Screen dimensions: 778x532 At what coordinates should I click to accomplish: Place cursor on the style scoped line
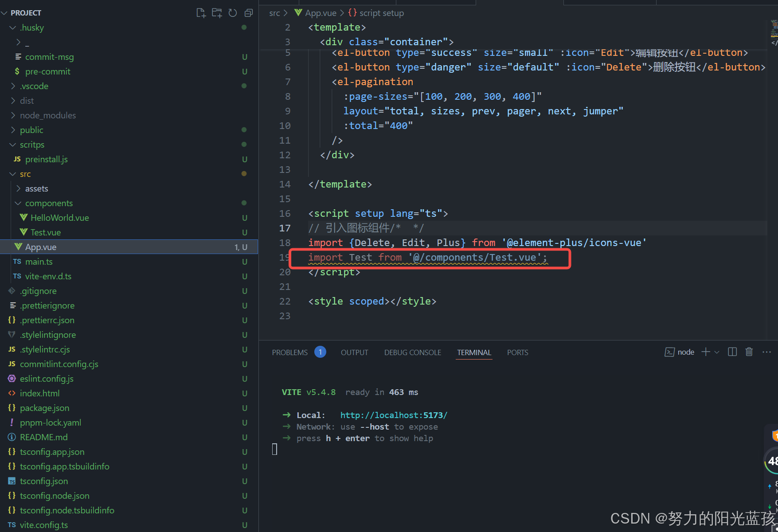coord(372,301)
